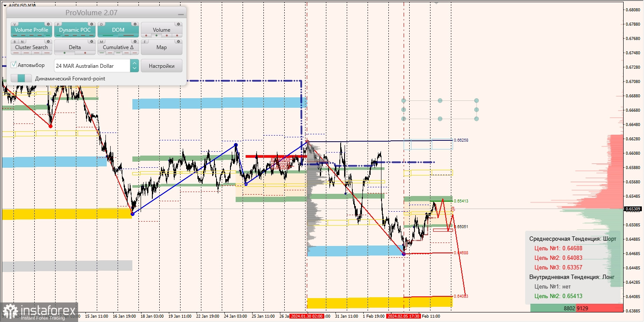Open Delta settings gear icon

92,41
